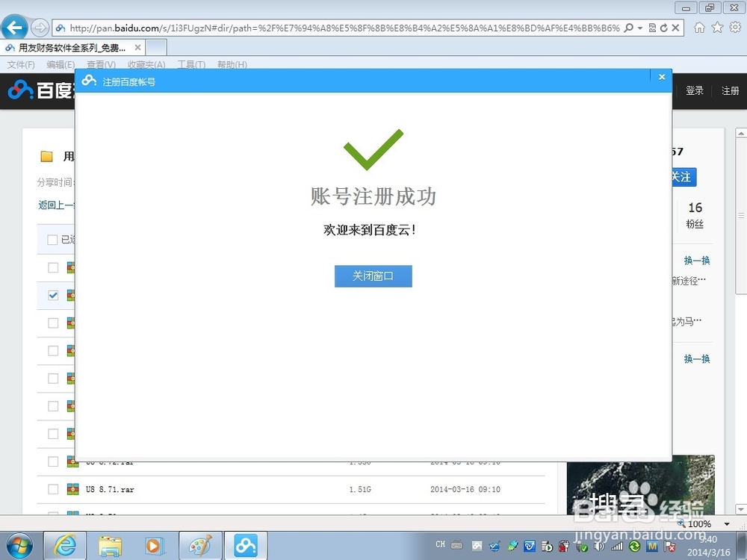Open the 工具(T) menu
Screen dimensions: 747x560
click(x=191, y=64)
